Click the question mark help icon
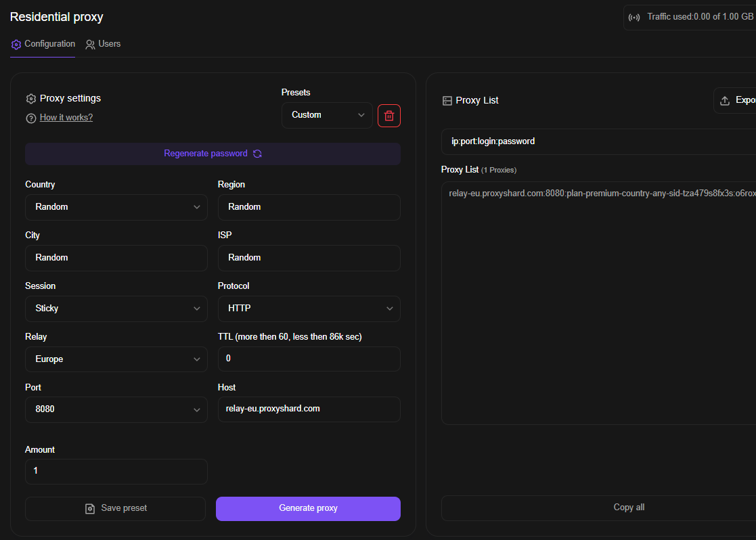The width and height of the screenshot is (756, 540). (x=30, y=118)
